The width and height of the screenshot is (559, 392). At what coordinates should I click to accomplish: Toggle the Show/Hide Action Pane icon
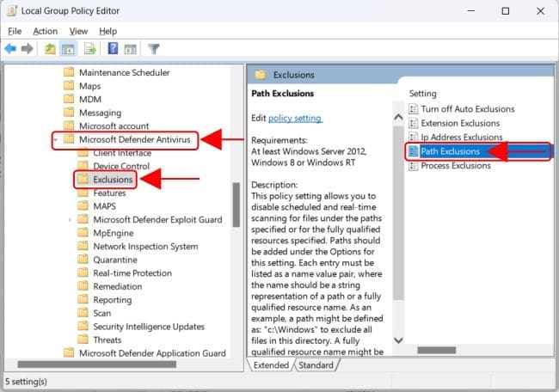click(129, 48)
